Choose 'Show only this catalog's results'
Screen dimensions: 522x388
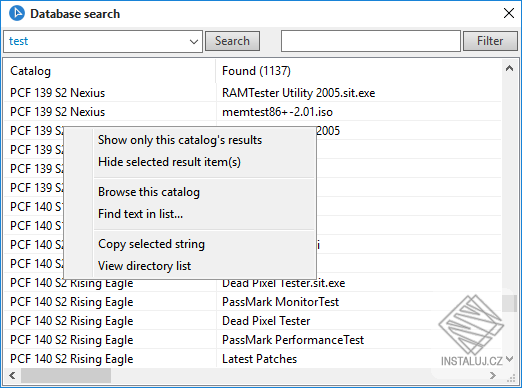tap(180, 140)
